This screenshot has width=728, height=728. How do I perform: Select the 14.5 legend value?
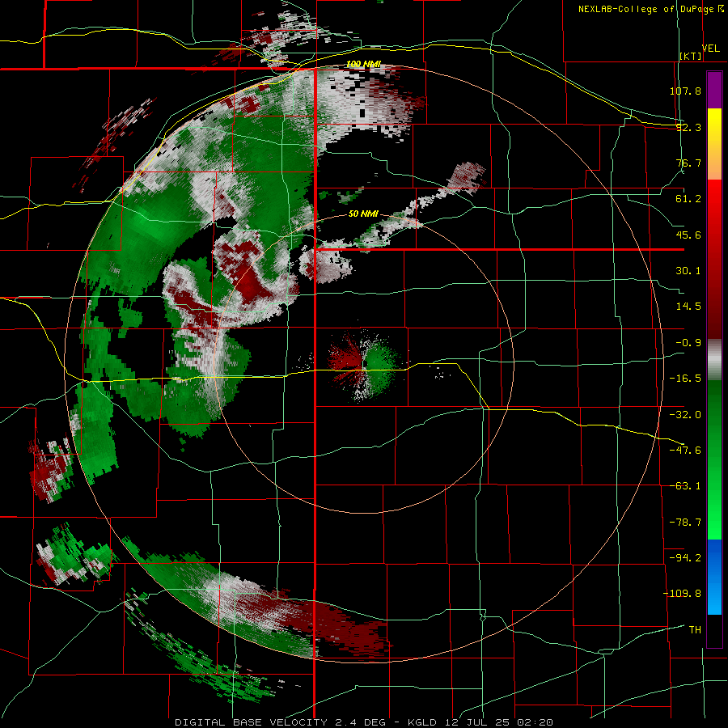click(688, 307)
